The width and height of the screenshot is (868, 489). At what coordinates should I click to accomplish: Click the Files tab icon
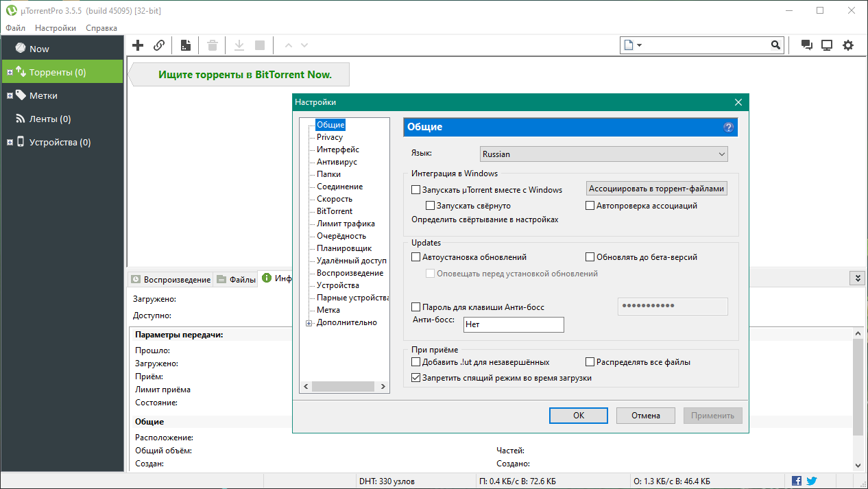221,279
